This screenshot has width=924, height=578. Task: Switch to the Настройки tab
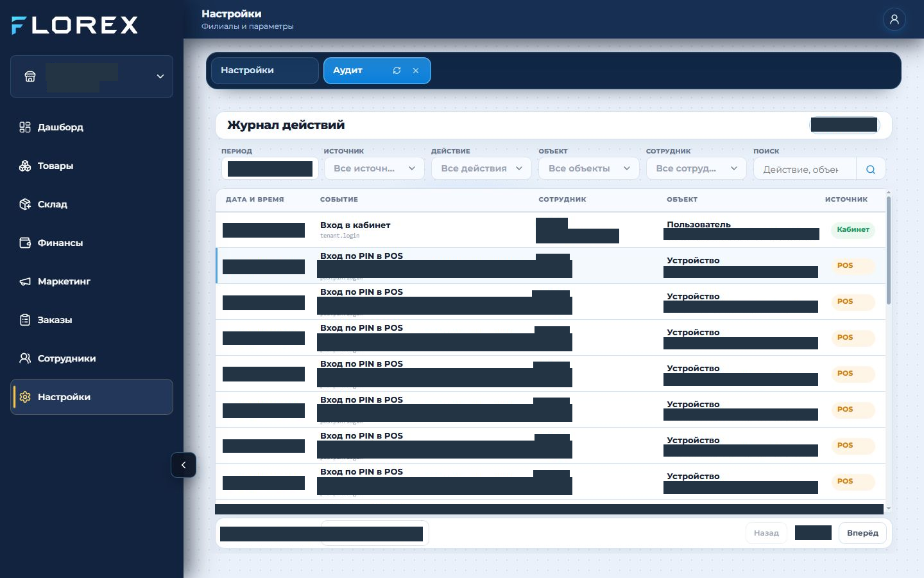[x=264, y=71]
